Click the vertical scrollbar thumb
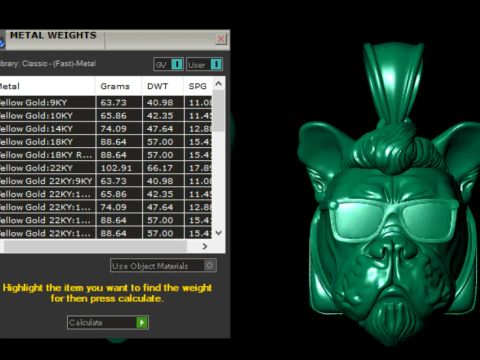Screen dimensions: 480x360 point(219,111)
